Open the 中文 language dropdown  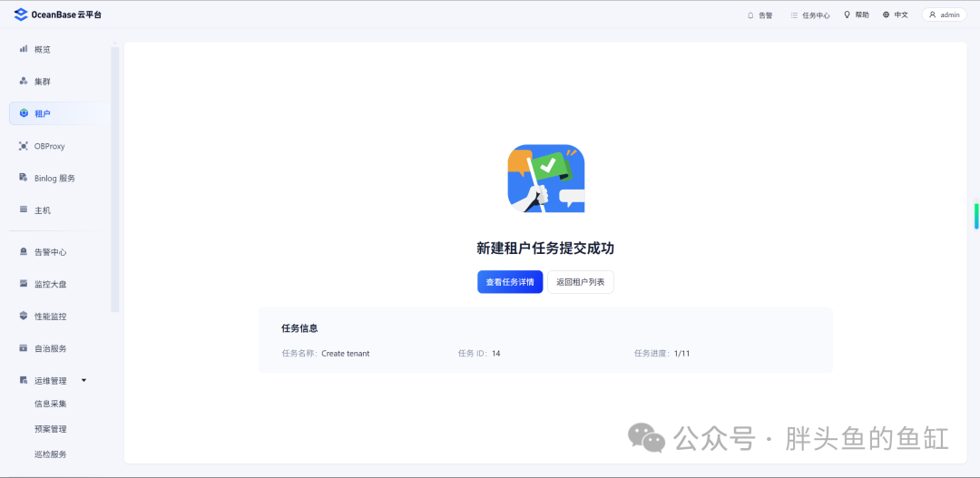pos(896,15)
